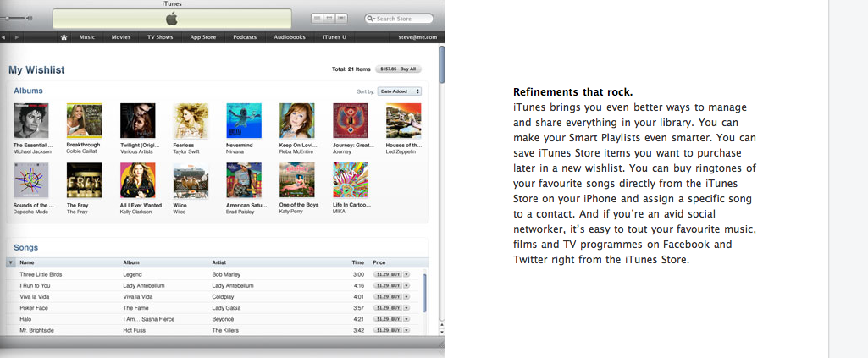The image size is (868, 358).
Task: Switch to grid view icon
Action: [x=329, y=19]
